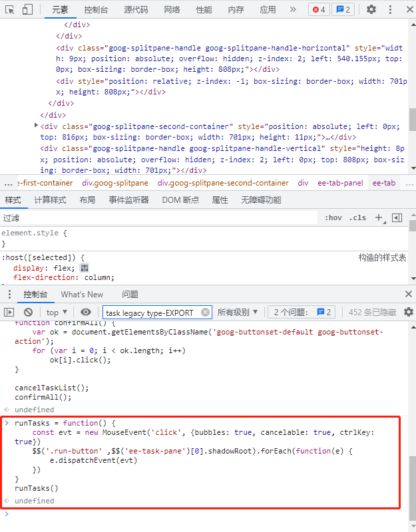Activate the inspect element picker icon

click(x=10, y=9)
